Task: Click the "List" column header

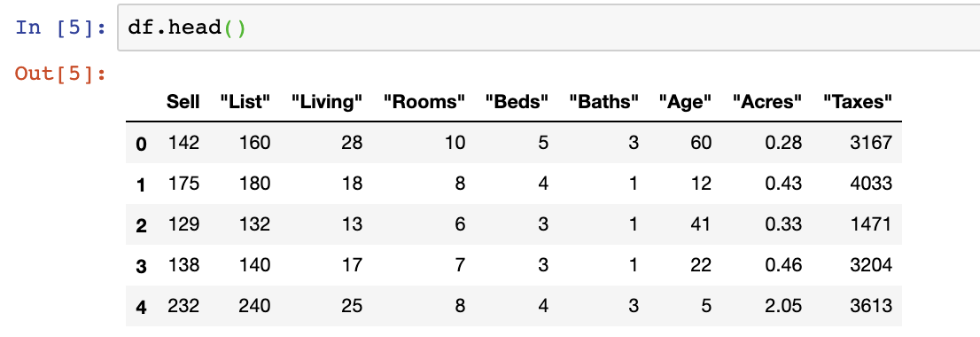Action: pos(245,101)
